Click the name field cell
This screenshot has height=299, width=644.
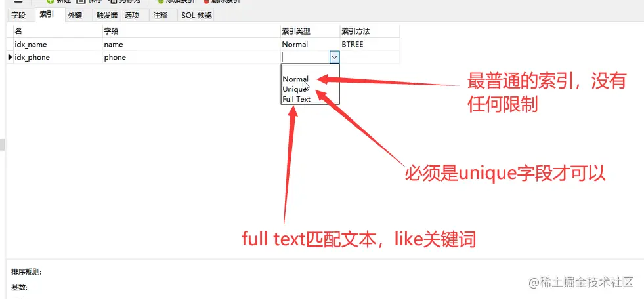192,45
